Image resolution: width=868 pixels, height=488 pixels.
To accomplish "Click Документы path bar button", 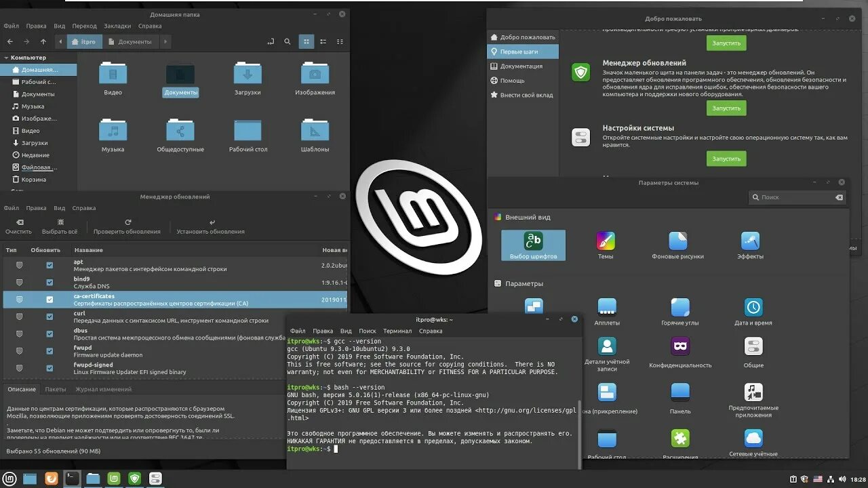I will 131,41.
